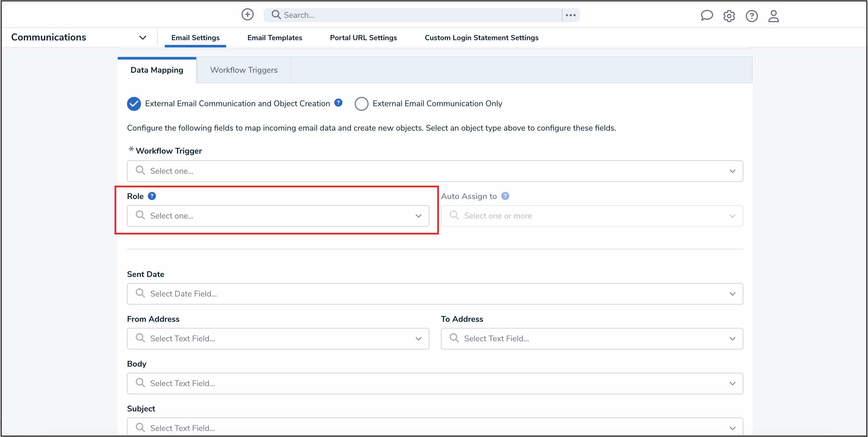Viewport: 868px width, 437px height.
Task: Click the help icon next to Role
Action: click(x=152, y=196)
